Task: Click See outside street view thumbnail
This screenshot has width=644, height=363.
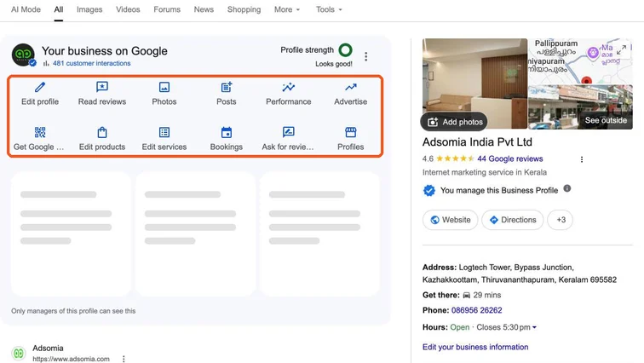Action: (580, 107)
